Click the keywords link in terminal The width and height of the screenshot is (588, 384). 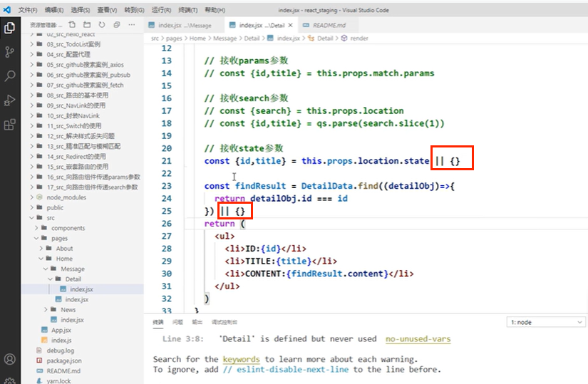[241, 359]
